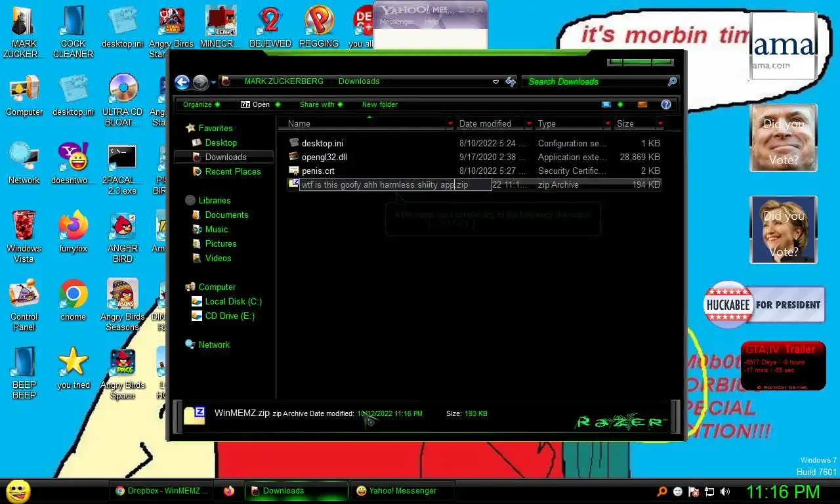This screenshot has width=840, height=504.
Task: Open Explorer help question mark icon
Action: pos(665,104)
